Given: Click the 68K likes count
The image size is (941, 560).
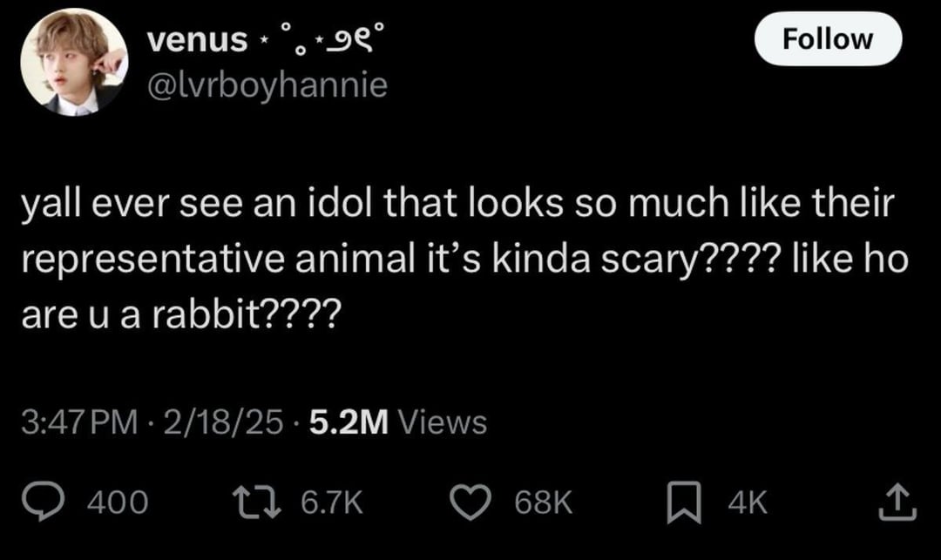Looking at the screenshot, I should click(x=544, y=502).
